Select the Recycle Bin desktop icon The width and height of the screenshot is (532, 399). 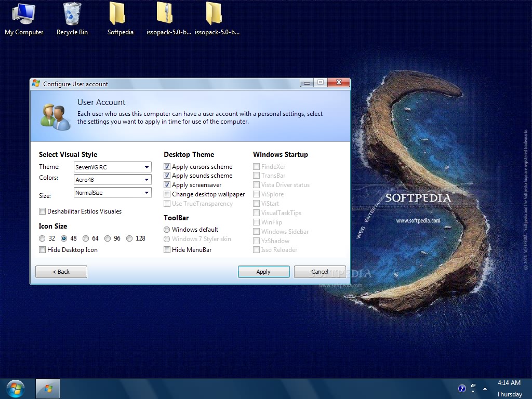pos(72,19)
